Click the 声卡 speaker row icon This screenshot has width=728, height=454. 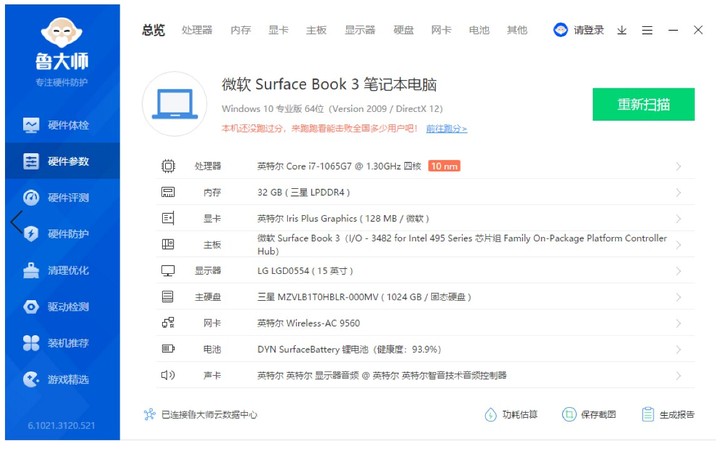[168, 376]
